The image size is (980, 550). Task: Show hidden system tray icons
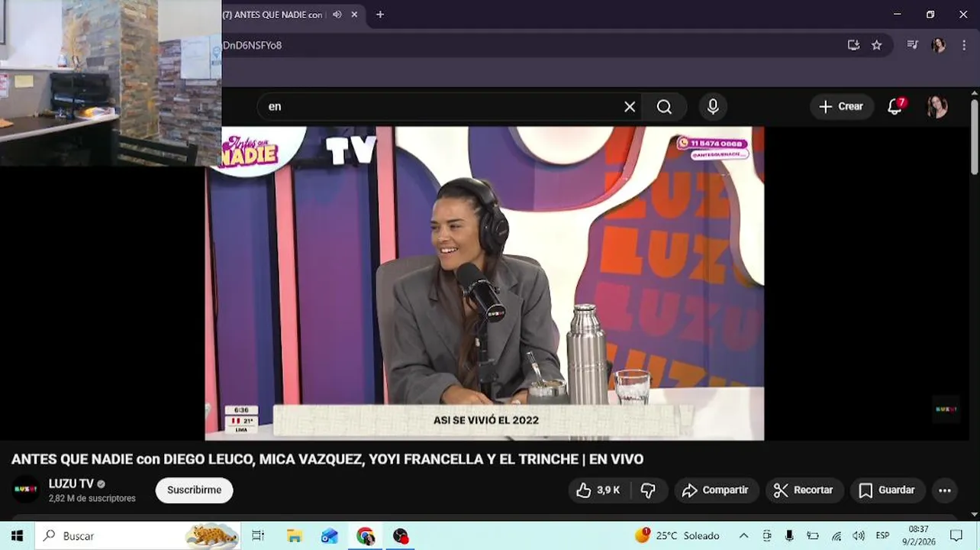[x=744, y=535]
